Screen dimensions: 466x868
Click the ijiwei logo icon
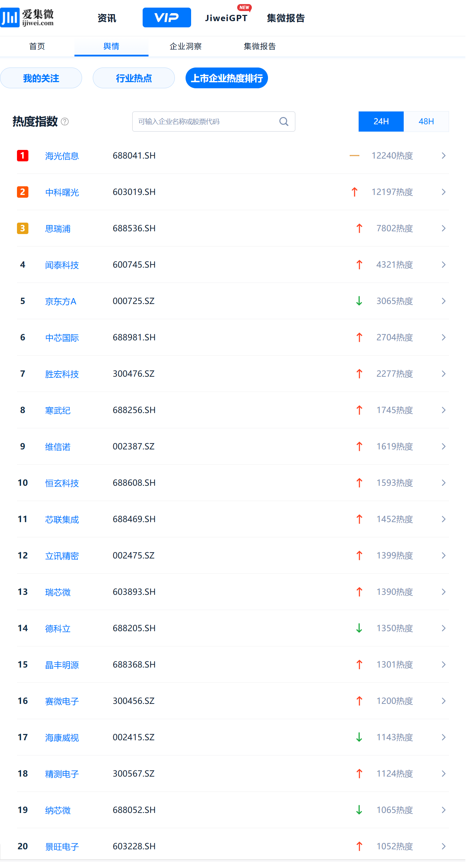click(x=10, y=17)
